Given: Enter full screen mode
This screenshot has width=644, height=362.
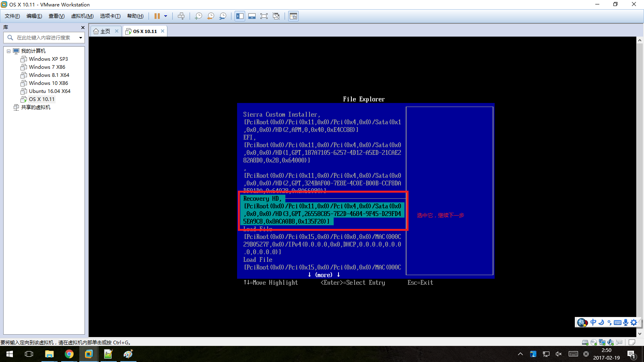Looking at the screenshot, I should [x=264, y=16].
